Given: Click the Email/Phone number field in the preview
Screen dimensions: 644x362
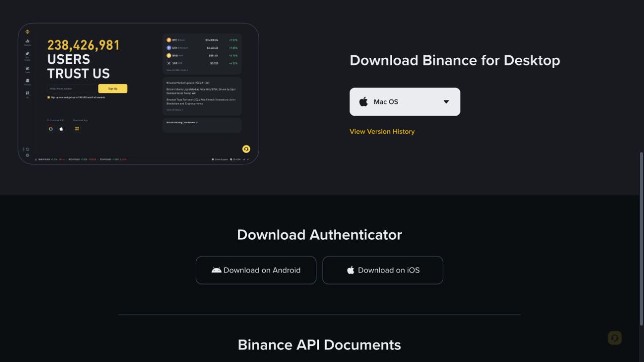Looking at the screenshot, I should 71,88.
